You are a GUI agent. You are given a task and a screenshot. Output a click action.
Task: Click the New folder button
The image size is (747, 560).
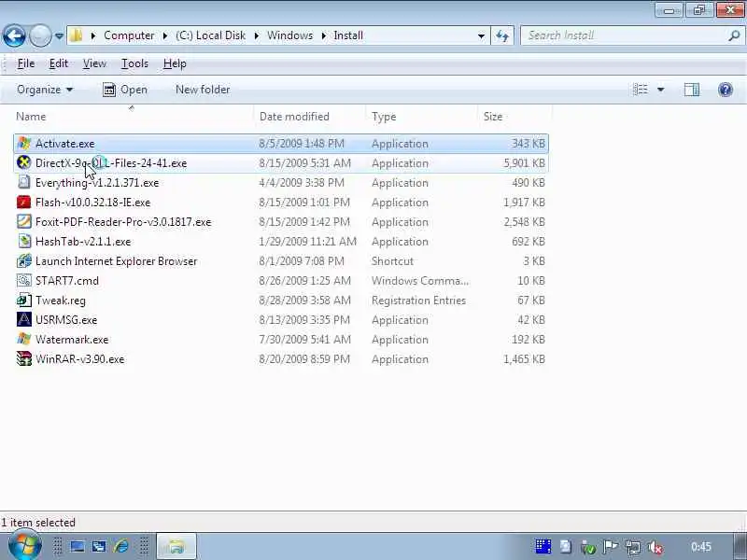tap(203, 90)
